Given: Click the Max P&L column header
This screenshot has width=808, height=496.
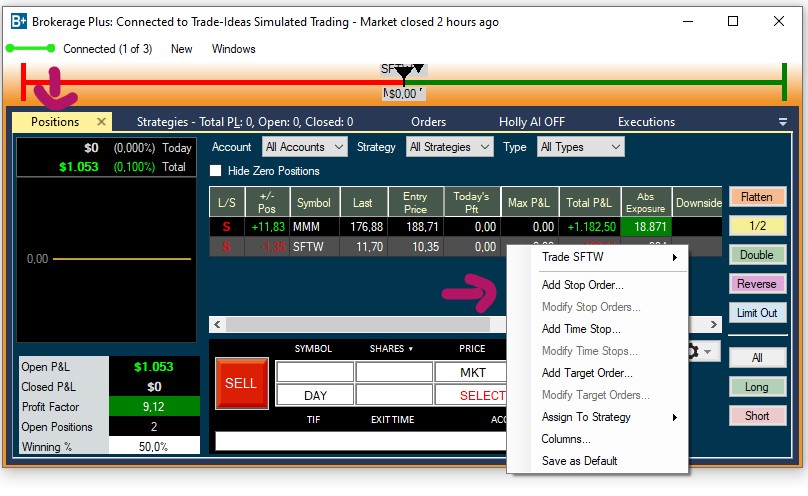Looking at the screenshot, I should tap(529, 202).
